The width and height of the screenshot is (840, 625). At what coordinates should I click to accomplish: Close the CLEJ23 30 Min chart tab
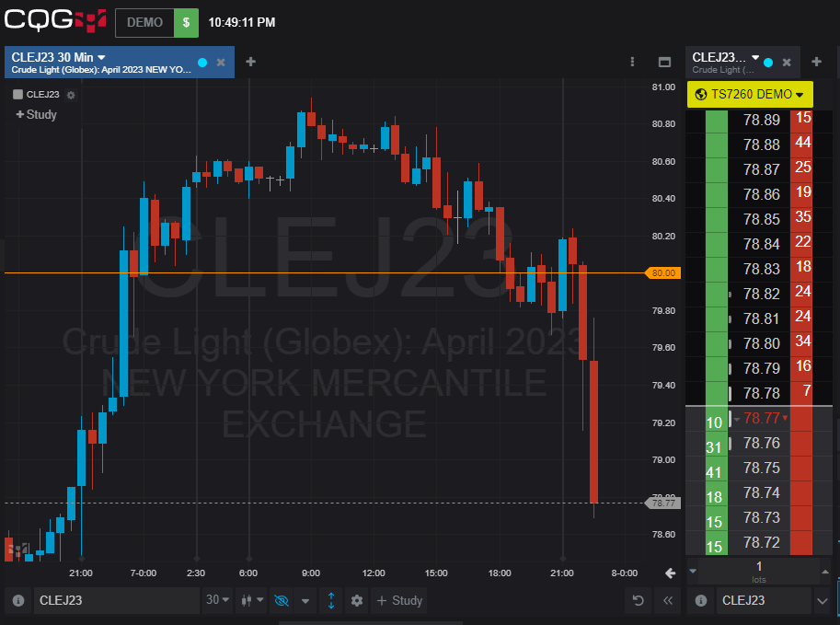click(x=221, y=63)
